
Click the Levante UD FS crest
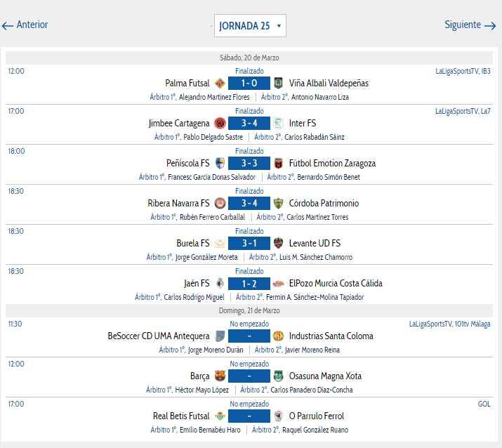(x=278, y=244)
